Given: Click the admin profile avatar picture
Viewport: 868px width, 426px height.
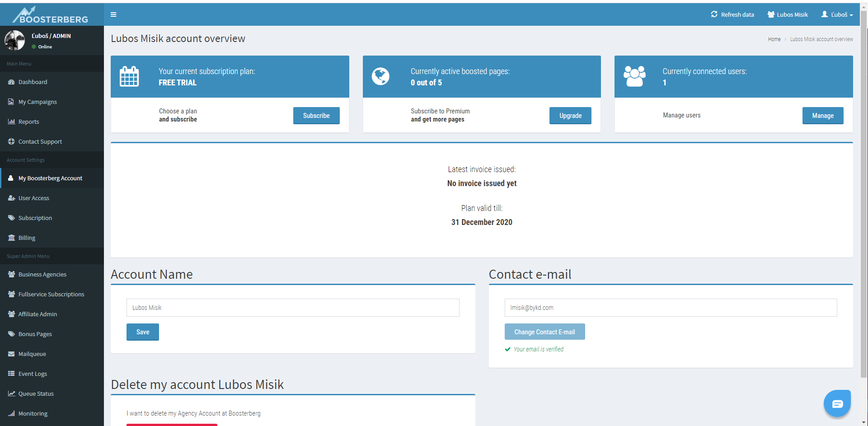Looking at the screenshot, I should pyautogui.click(x=14, y=40).
